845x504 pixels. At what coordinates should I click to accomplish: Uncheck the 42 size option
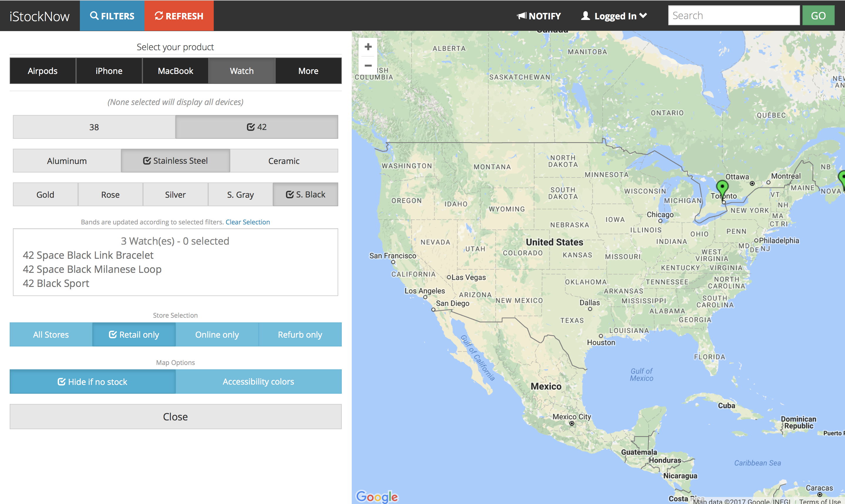coord(257,127)
